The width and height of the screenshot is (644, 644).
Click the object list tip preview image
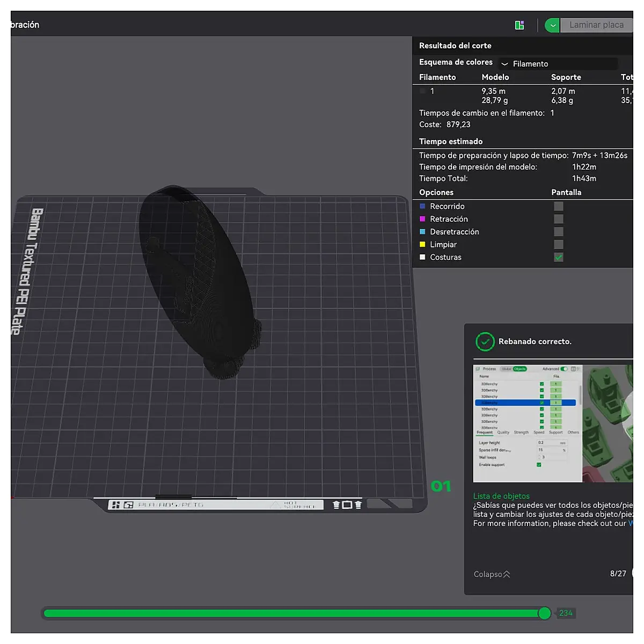point(553,423)
